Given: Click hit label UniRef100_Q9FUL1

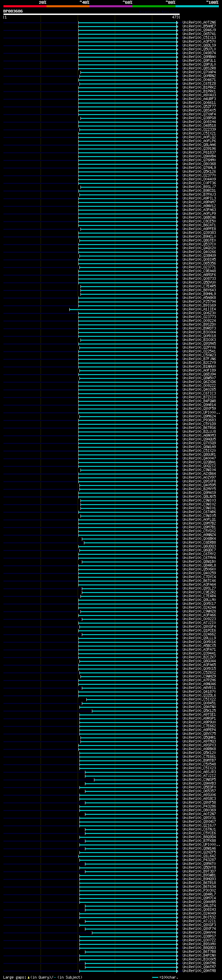Looking at the screenshot, I should [x=199, y=61].
